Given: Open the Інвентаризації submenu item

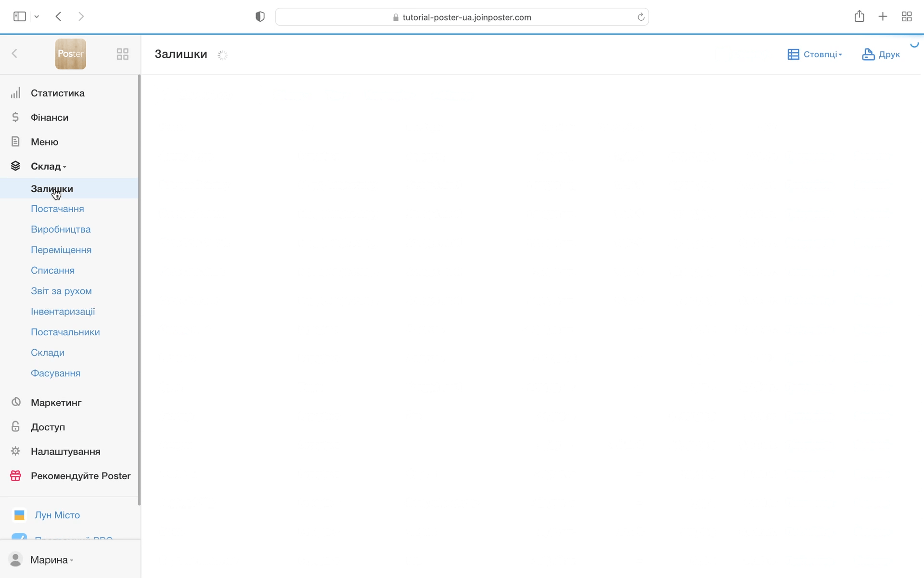Looking at the screenshot, I should 63,312.
